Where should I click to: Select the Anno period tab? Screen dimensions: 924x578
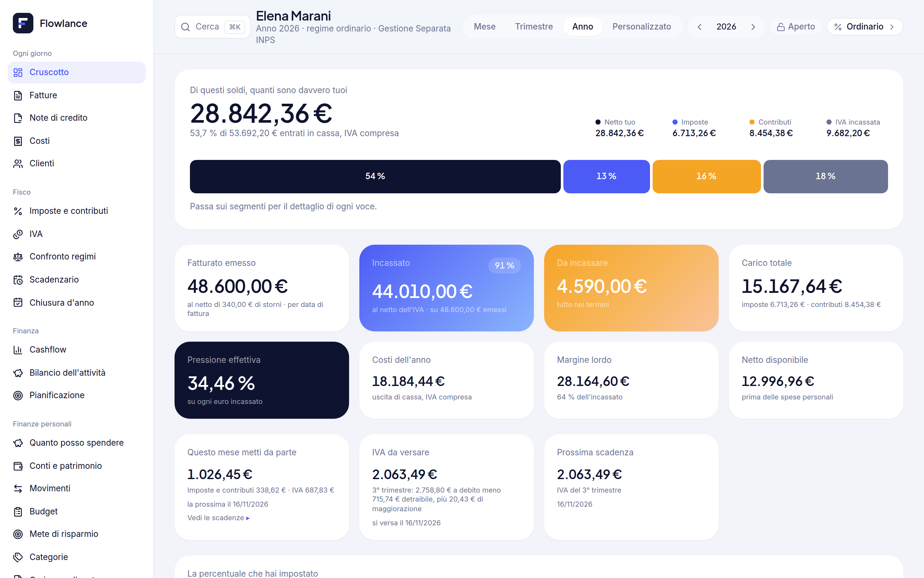pyautogui.click(x=583, y=27)
